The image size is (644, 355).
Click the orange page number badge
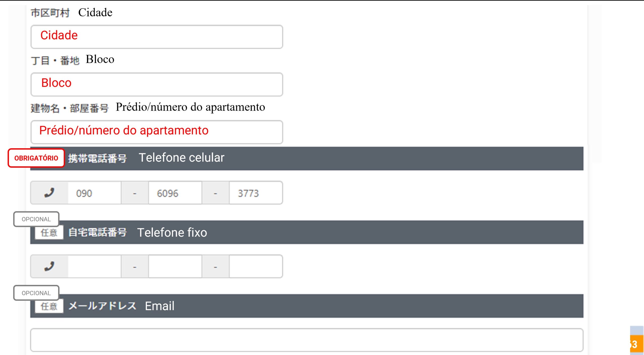[636, 344]
